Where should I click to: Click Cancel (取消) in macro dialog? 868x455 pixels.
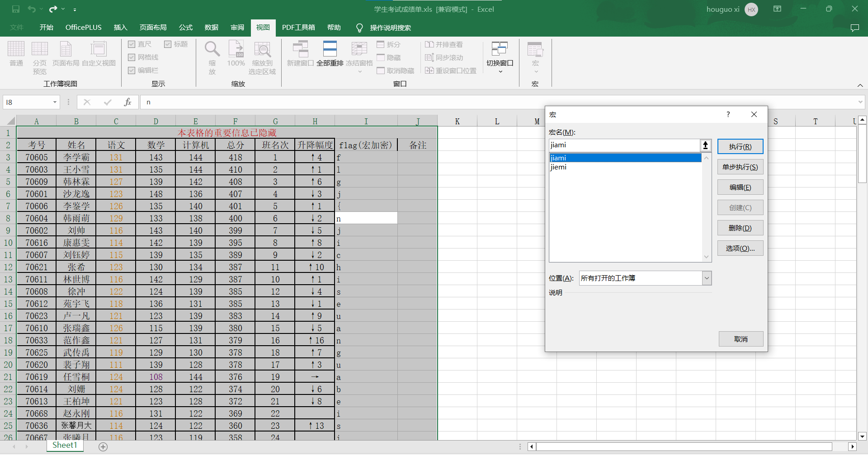click(x=741, y=339)
